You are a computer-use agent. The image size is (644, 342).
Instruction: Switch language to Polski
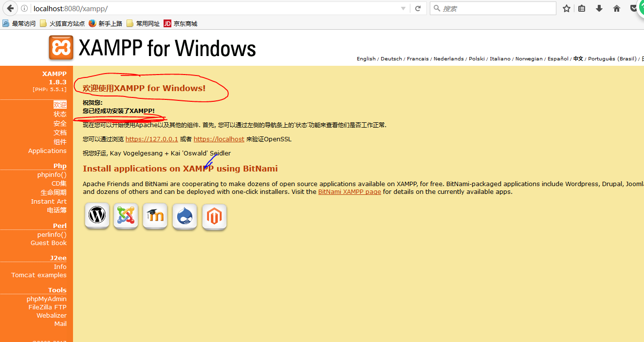(477, 58)
